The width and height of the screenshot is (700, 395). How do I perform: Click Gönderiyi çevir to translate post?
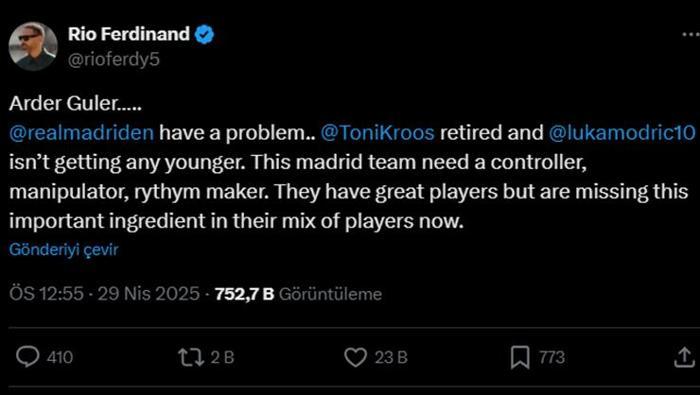(64, 249)
